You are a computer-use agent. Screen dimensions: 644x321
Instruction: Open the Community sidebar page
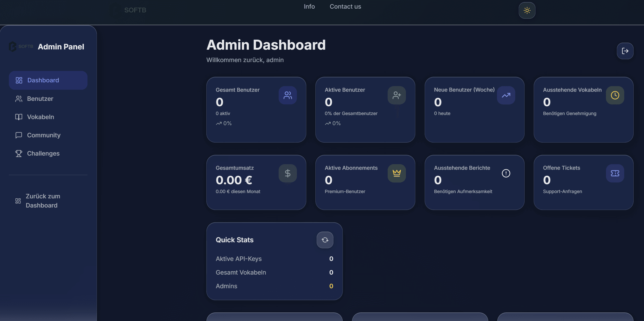point(44,135)
